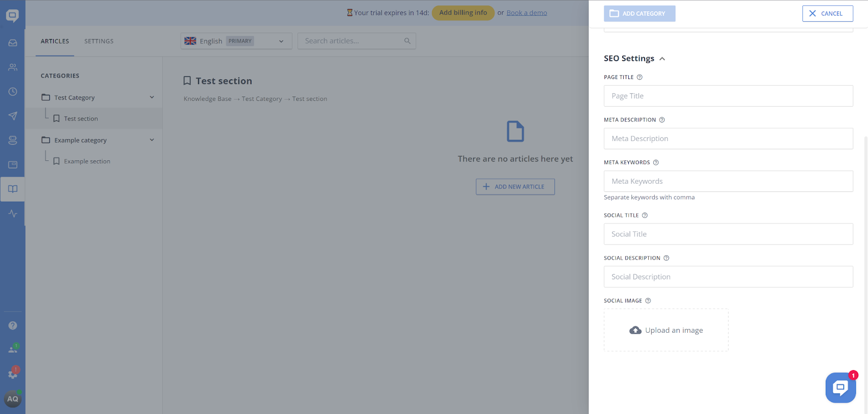Collapse the SEO Settings section
The width and height of the screenshot is (868, 414).
point(662,59)
